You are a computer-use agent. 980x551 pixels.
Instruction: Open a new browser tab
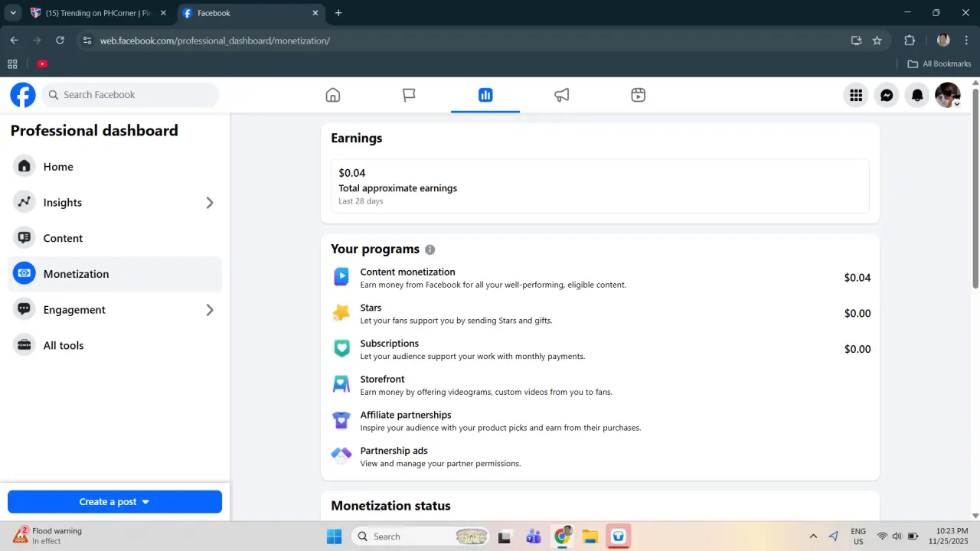pos(338,13)
